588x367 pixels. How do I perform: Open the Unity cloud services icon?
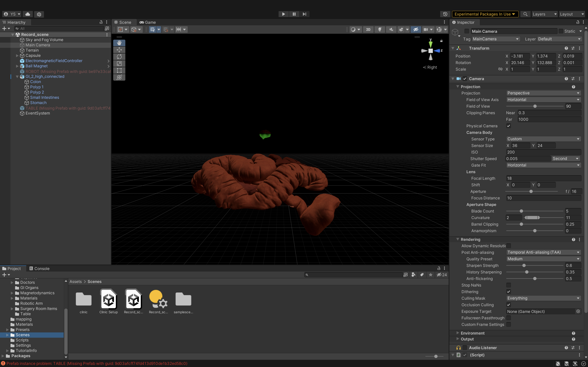(x=27, y=14)
